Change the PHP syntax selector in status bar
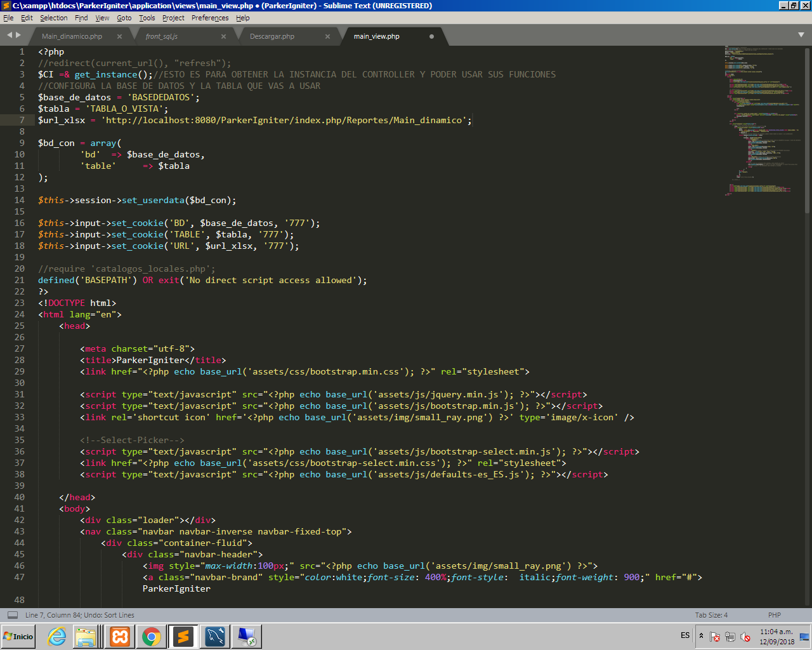Viewport: 812px width, 650px height. click(x=774, y=615)
